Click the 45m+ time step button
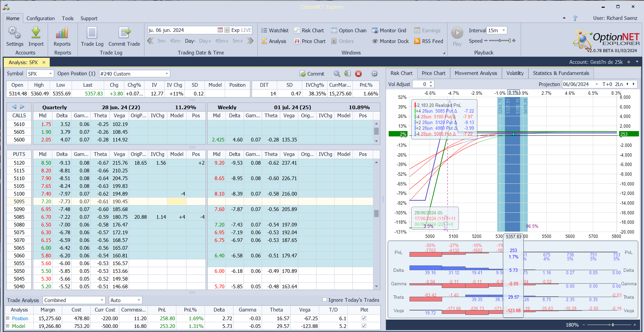This screenshot has height=332, width=644. [222, 41]
